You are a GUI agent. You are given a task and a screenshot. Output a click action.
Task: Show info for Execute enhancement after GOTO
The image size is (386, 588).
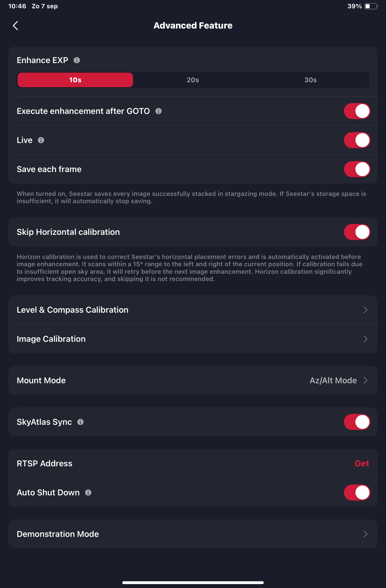(x=158, y=111)
